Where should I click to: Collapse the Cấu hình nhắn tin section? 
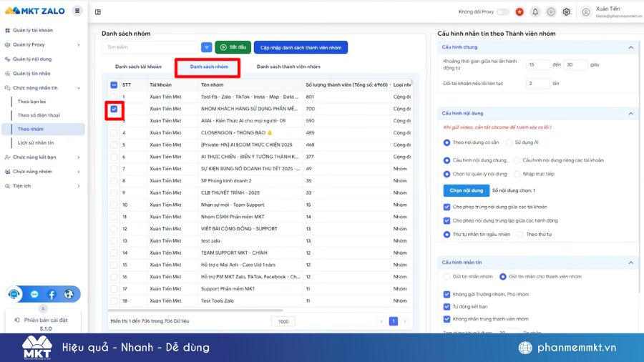click(x=631, y=263)
